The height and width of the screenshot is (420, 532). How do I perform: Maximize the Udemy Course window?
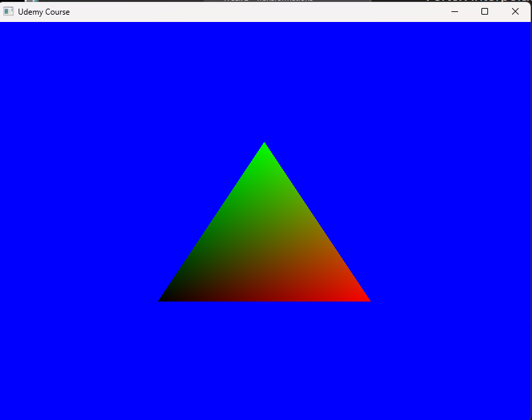coord(485,11)
